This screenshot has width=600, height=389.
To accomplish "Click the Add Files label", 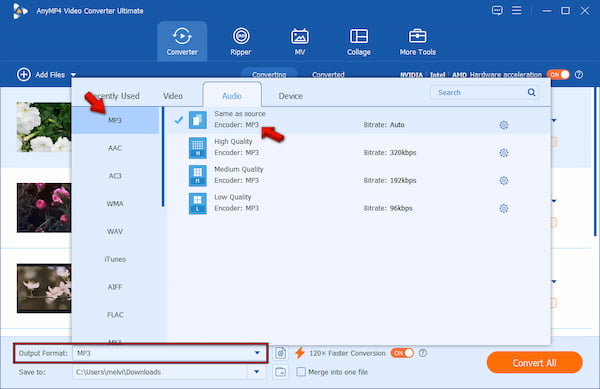I will tap(50, 75).
